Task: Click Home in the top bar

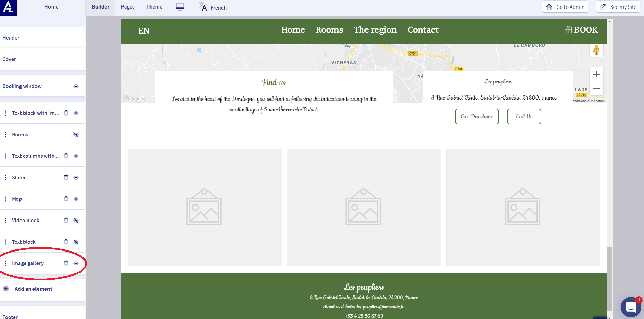Action: tap(51, 7)
